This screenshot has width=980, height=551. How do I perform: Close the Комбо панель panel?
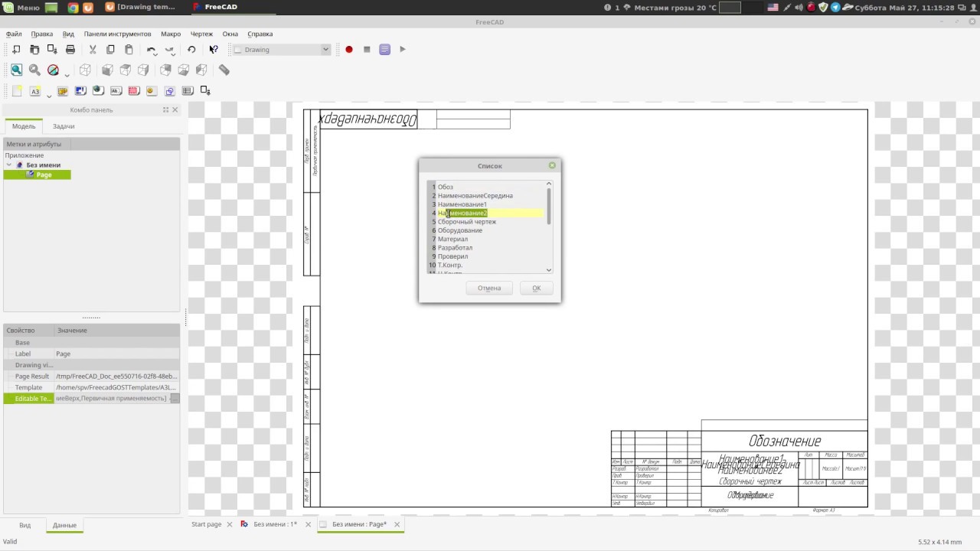pos(175,109)
